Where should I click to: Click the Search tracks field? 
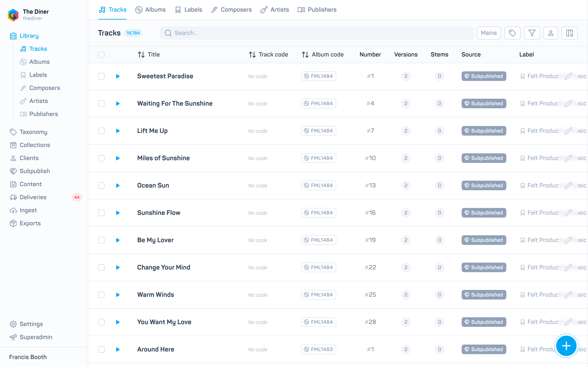click(316, 33)
